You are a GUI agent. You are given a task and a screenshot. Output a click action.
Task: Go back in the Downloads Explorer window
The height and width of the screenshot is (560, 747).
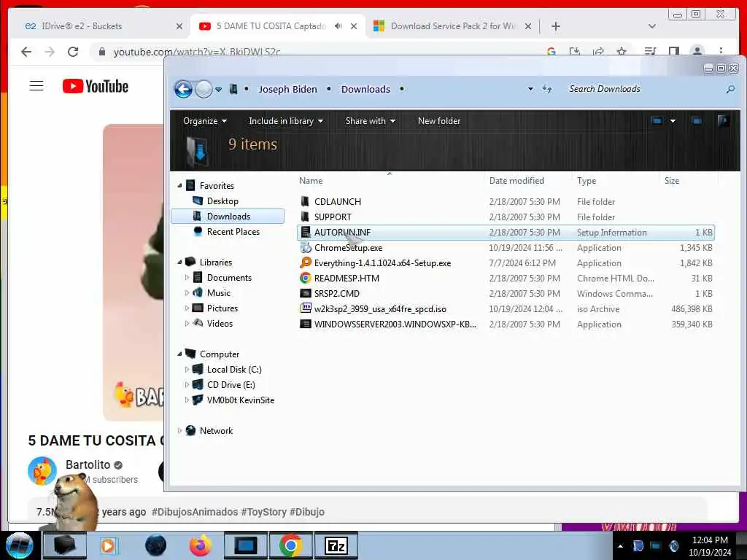pyautogui.click(x=183, y=89)
